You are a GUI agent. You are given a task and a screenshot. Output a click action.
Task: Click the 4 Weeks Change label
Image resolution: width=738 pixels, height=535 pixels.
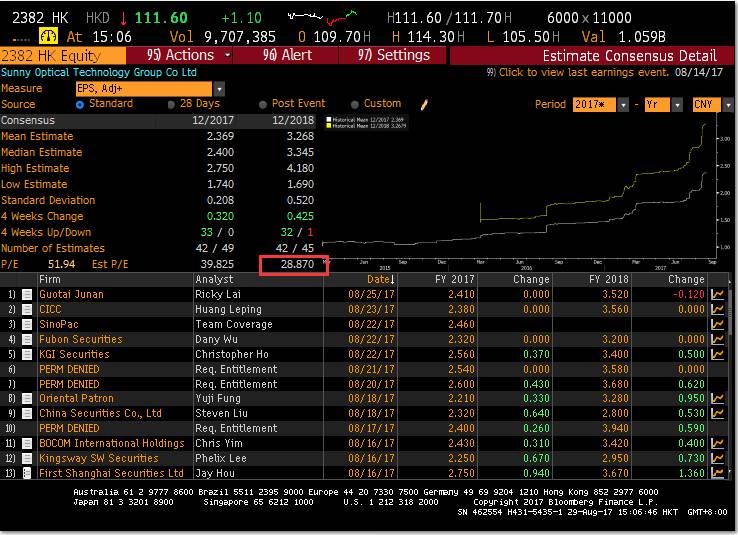(x=42, y=216)
